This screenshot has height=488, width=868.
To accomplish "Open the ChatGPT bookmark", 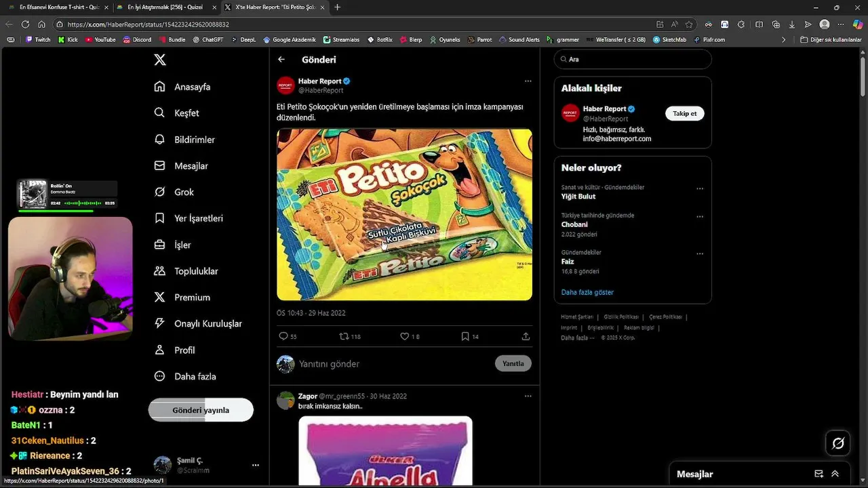I will point(208,40).
